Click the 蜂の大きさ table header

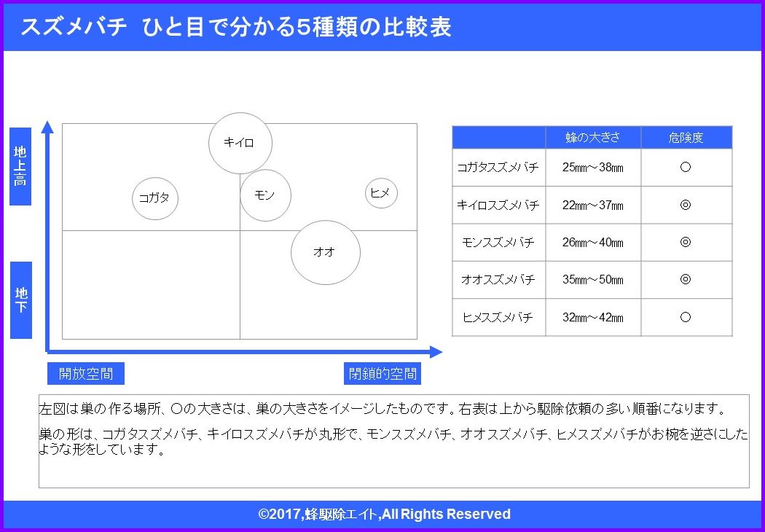[x=592, y=138]
